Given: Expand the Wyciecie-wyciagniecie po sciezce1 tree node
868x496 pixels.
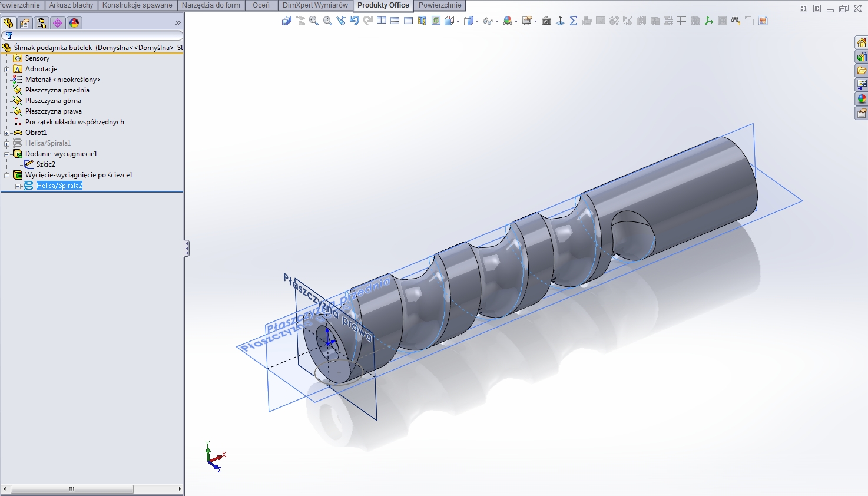Looking at the screenshot, I should pos(5,175).
